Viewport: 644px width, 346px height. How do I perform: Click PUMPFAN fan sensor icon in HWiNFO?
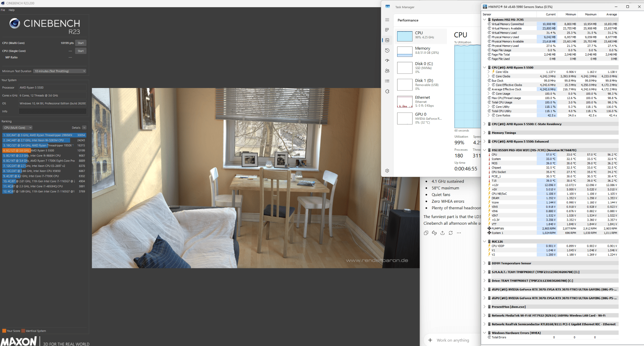click(489, 228)
